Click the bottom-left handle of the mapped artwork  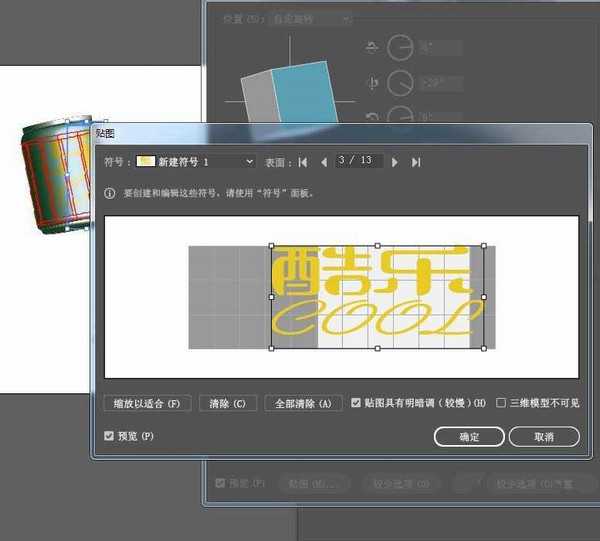click(x=271, y=348)
